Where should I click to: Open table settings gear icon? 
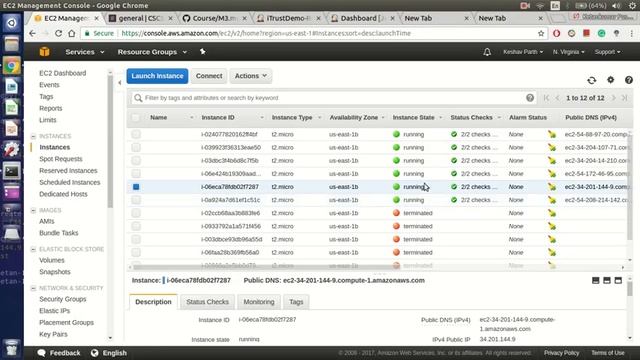610,80
